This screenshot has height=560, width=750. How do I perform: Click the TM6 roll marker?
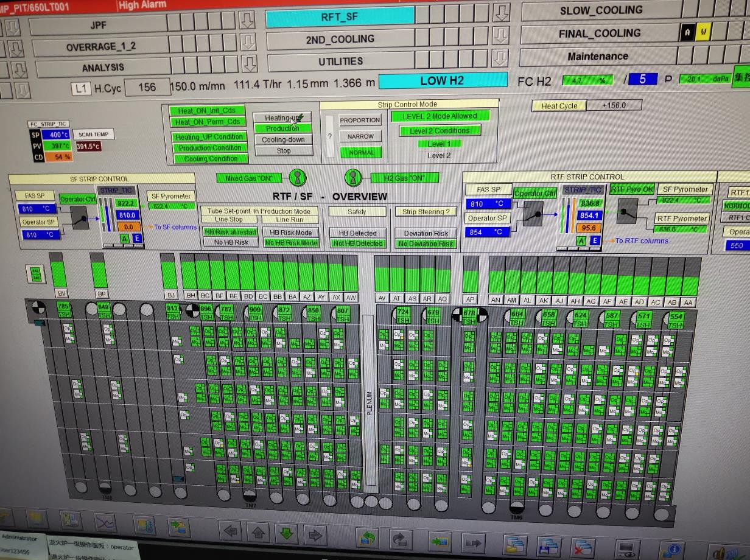pos(516,508)
